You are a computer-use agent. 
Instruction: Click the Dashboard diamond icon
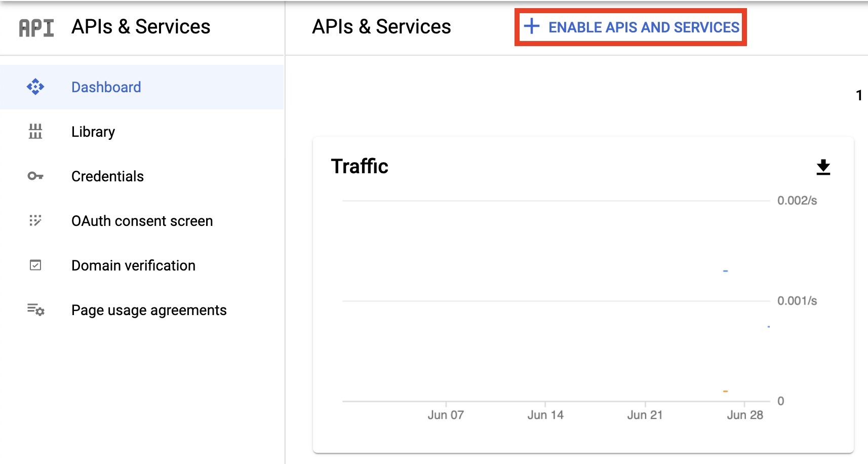(35, 87)
